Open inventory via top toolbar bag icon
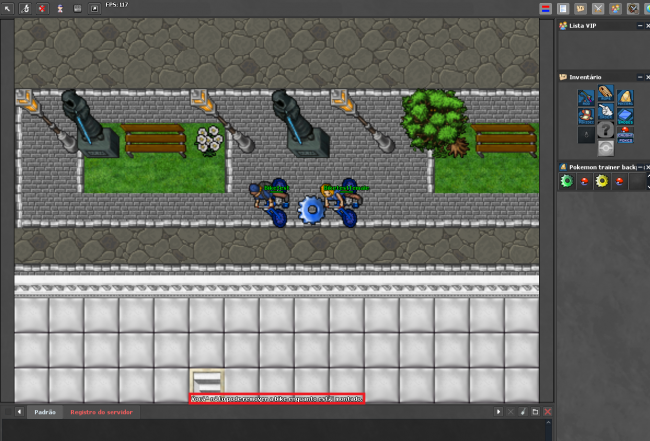The width and height of the screenshot is (650, 441). click(x=580, y=8)
